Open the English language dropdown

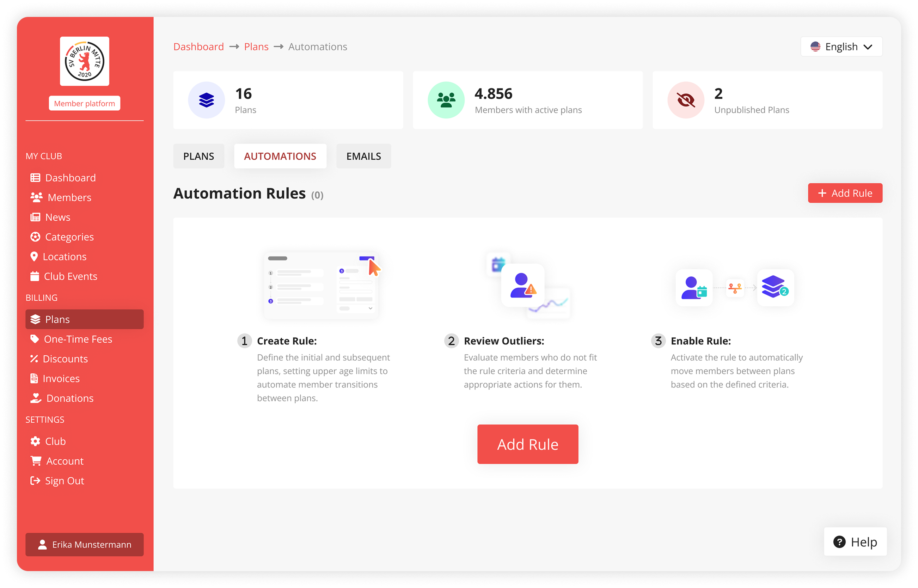point(841,46)
